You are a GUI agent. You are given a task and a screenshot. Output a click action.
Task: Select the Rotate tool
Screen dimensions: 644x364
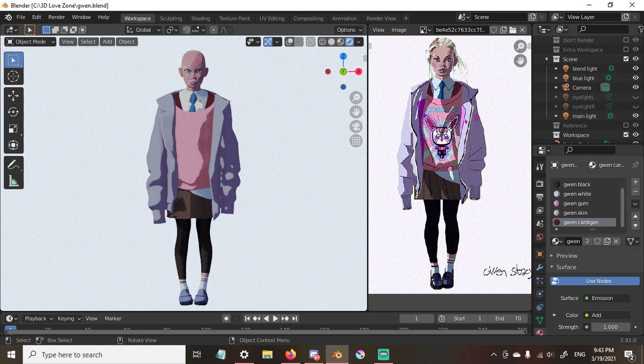click(13, 112)
